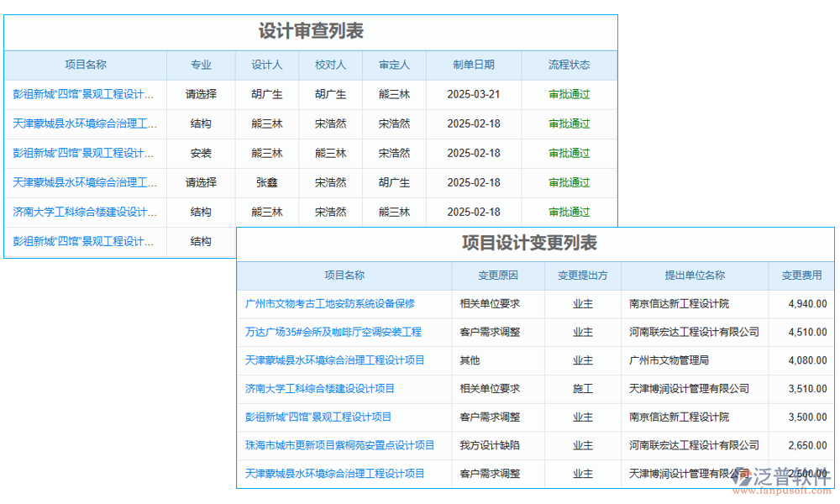Open the 万达广场35#会所及咖啡厅空调安装工程 link
Screen dimensions: 840x504
334,332
